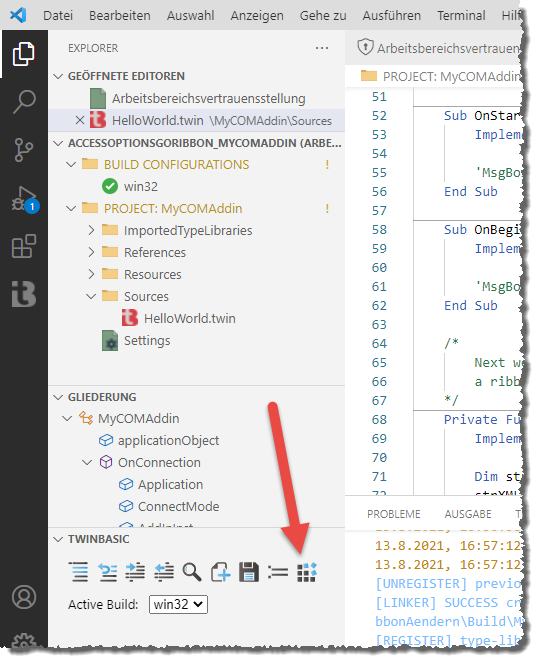Click 'End Sub' on line 56
The height and width of the screenshot is (665, 540).
pyautogui.click(x=470, y=192)
